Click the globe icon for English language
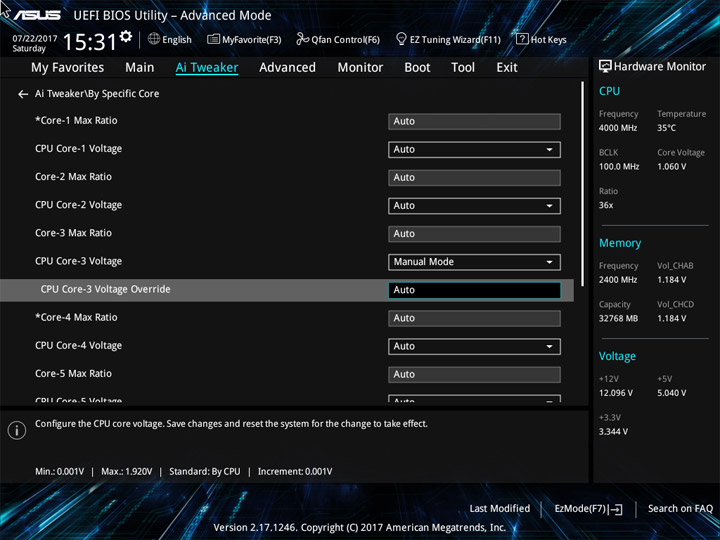Viewport: 720px width, 540px height. 154,39
